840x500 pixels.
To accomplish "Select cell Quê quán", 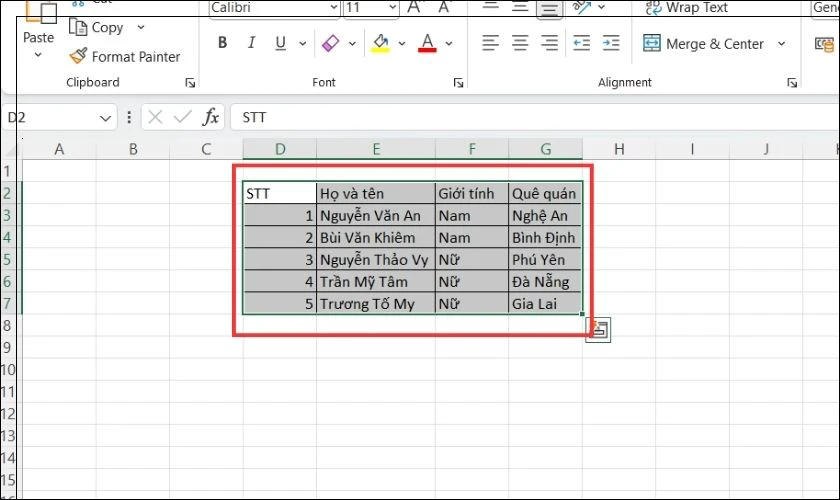I will pyautogui.click(x=545, y=193).
